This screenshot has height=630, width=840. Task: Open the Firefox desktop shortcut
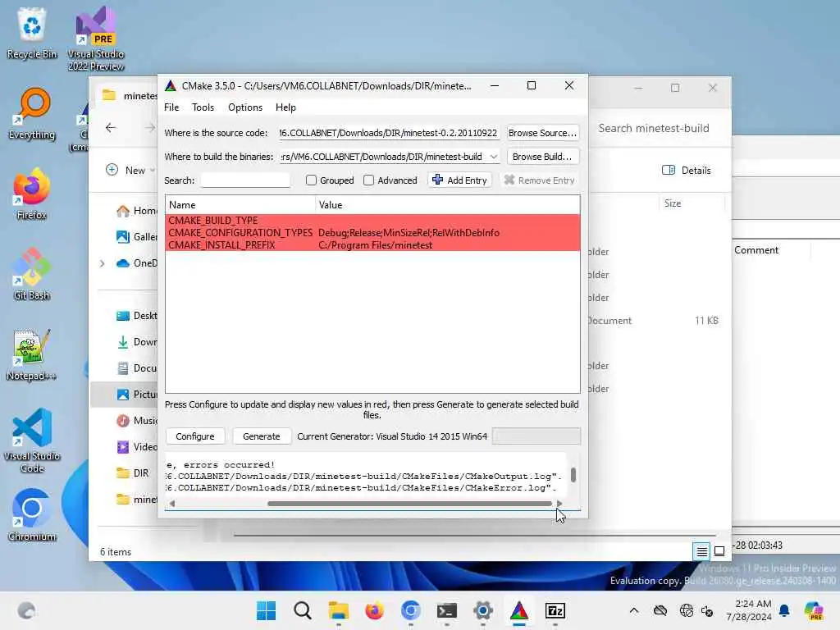32,194
